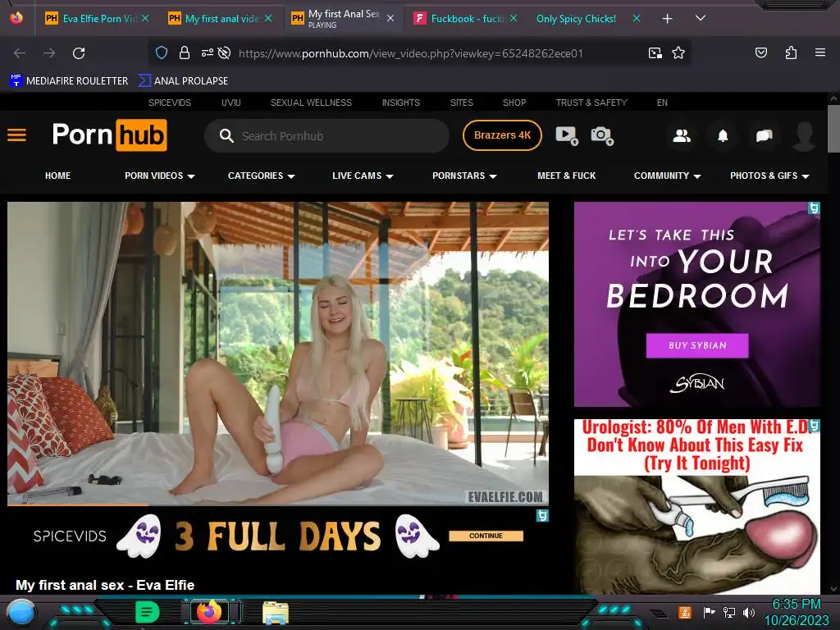
Task: Click the volume speaker tray icon
Action: 748,612
